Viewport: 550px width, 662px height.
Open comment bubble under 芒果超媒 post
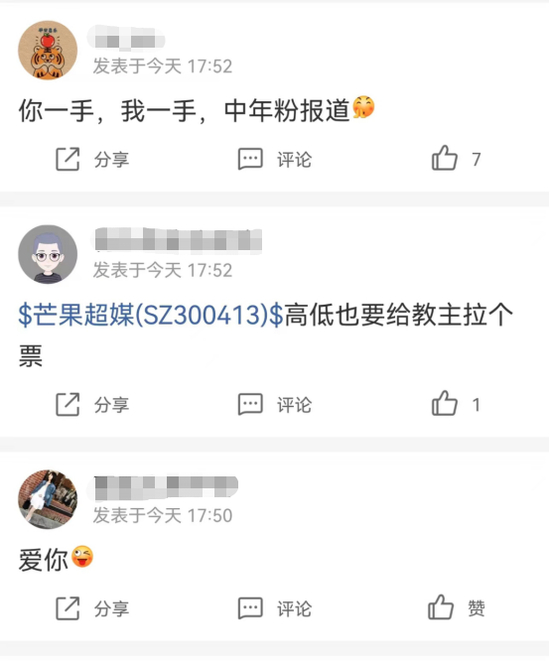tap(250, 404)
